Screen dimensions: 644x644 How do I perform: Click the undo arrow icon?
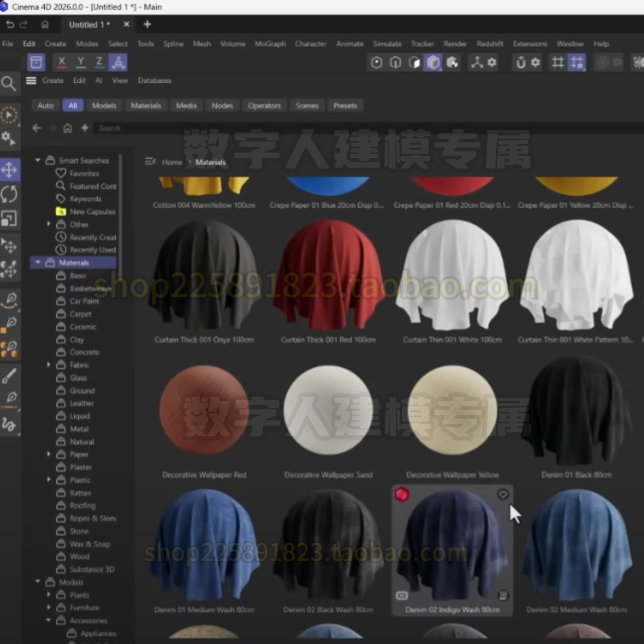tap(10, 25)
